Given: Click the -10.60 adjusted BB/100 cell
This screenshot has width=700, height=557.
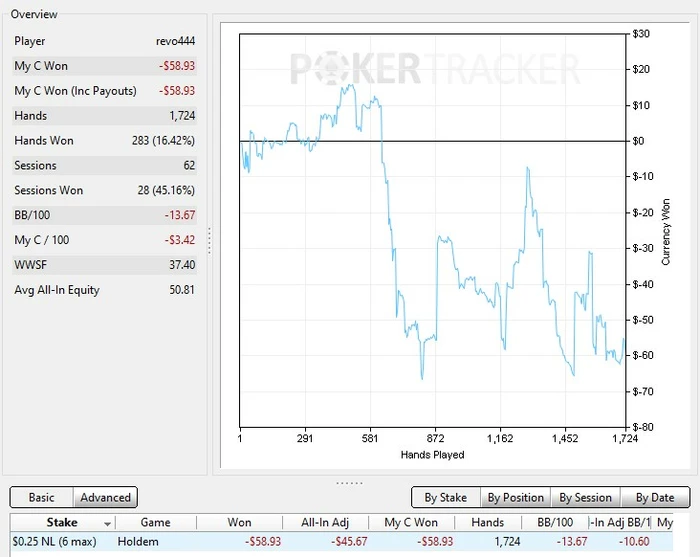Looking at the screenshot, I should click(634, 541).
